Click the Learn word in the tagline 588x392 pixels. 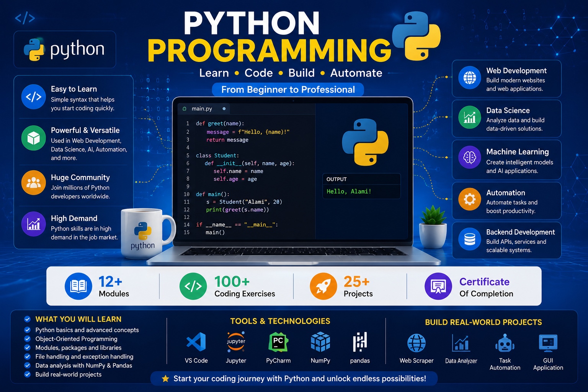click(214, 73)
